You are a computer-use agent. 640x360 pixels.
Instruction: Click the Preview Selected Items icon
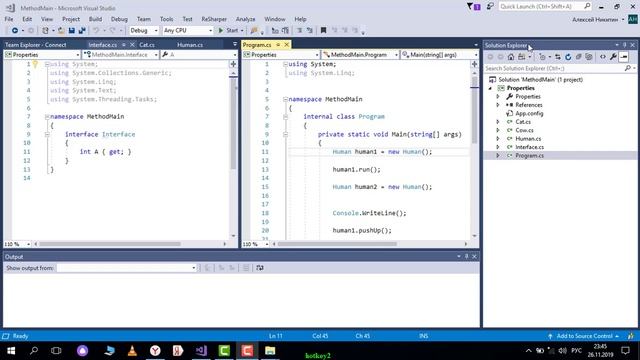pos(624,57)
